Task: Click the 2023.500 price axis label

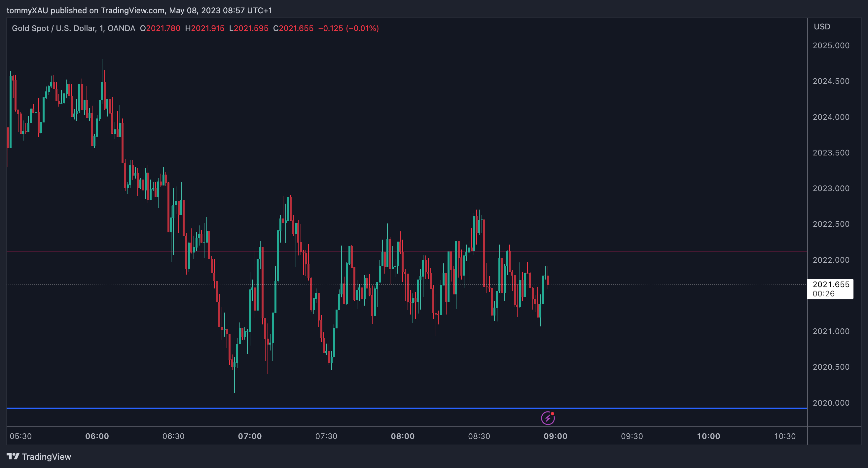Action: (831, 153)
